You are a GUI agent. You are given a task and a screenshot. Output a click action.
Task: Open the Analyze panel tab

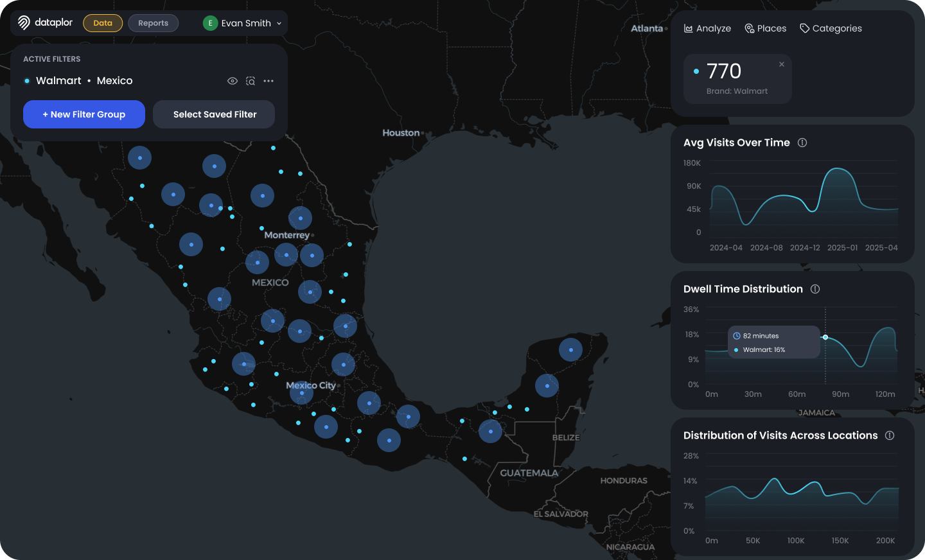pos(707,28)
